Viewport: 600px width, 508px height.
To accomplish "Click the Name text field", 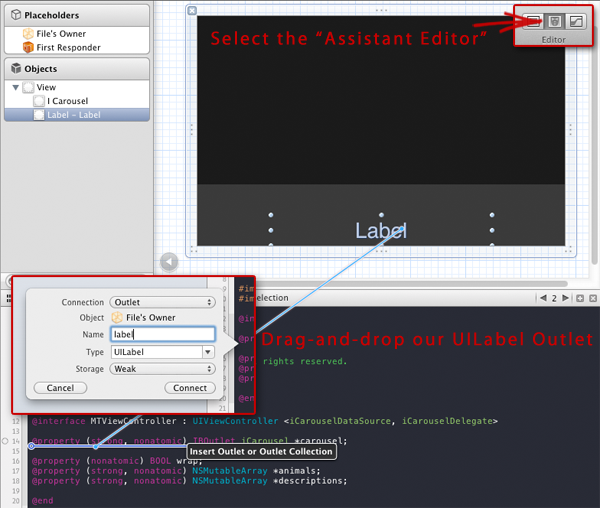I will tap(162, 335).
